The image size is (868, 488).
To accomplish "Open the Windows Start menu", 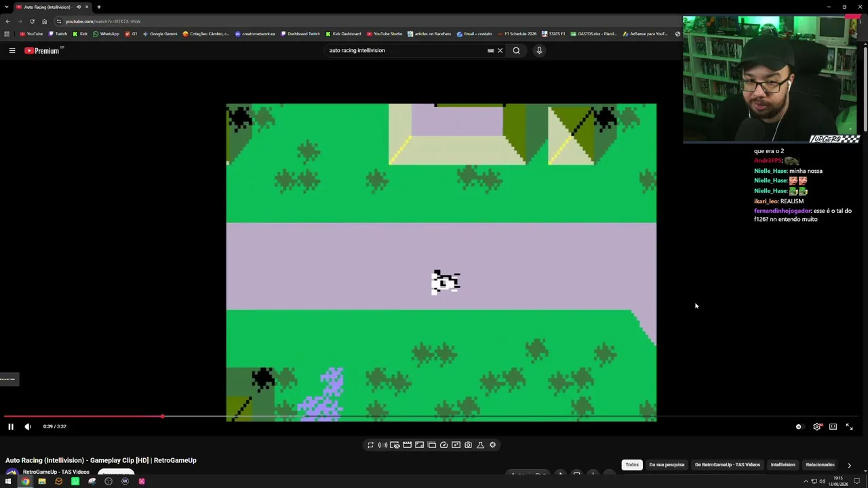I will pos(8,481).
